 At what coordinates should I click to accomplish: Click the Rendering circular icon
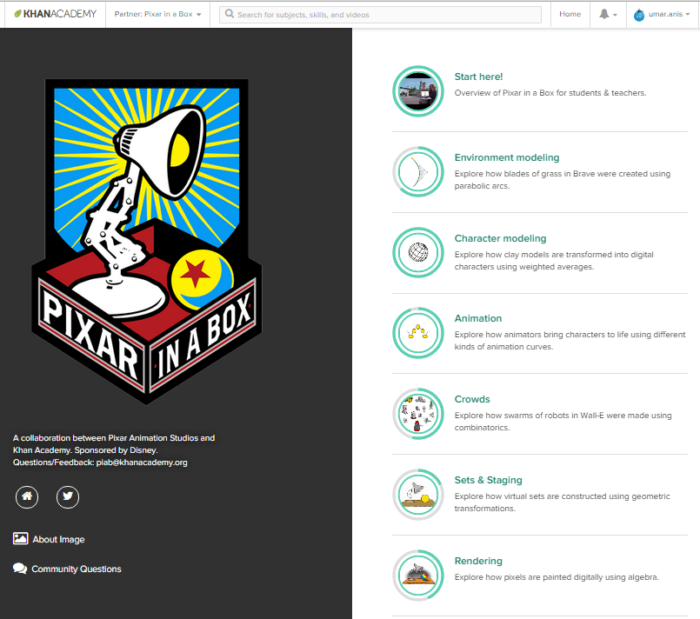pos(418,574)
